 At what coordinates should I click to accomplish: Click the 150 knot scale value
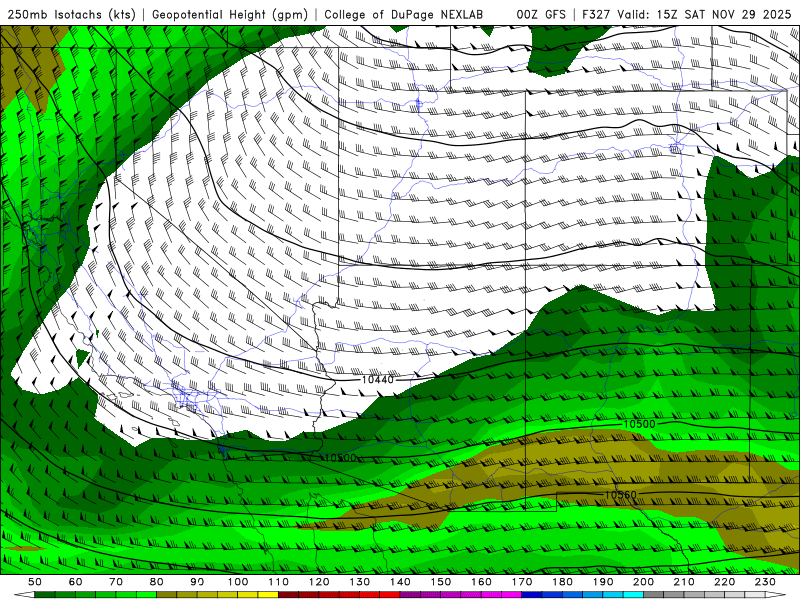[441, 582]
